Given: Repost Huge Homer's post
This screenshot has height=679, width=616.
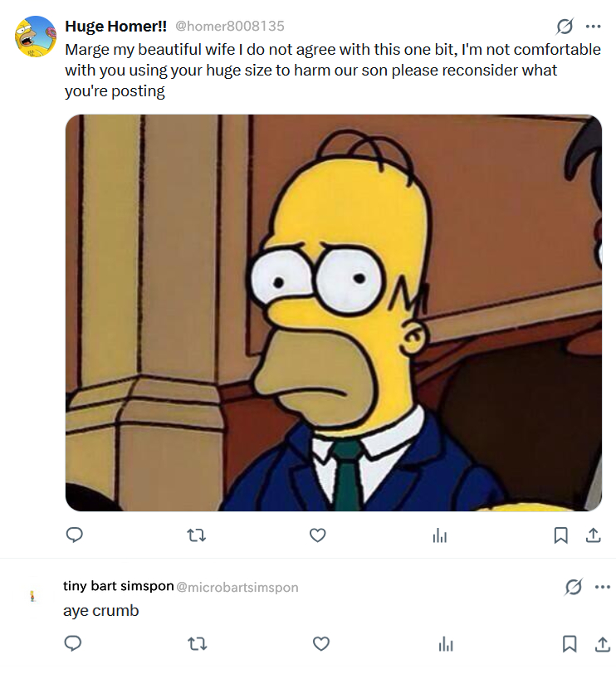Looking at the screenshot, I should point(197,535).
